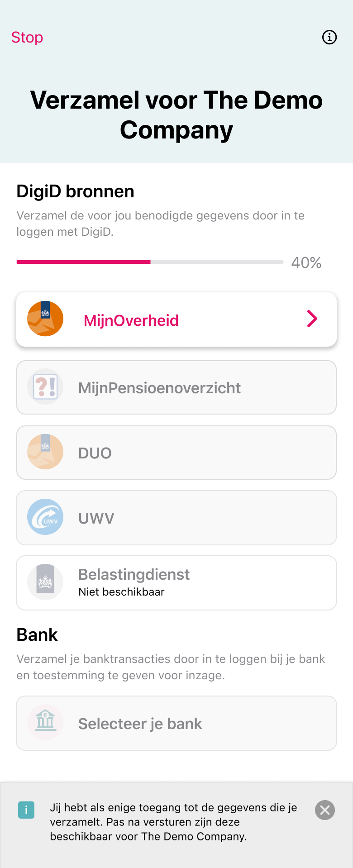This screenshot has width=353, height=868.
Task: Expand MijnOverheid with the pink chevron
Action: click(312, 319)
